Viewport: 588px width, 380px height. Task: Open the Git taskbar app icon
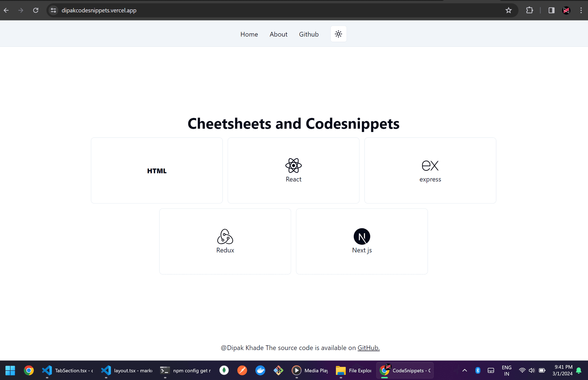coord(278,370)
